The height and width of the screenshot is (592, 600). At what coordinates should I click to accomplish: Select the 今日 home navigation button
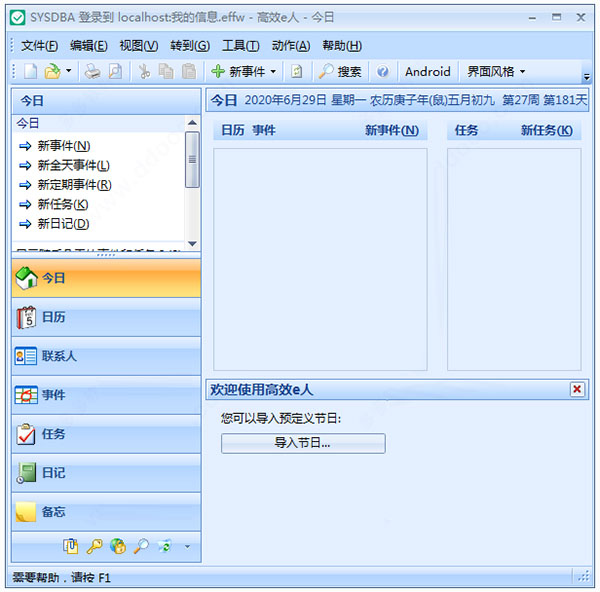tap(106, 278)
